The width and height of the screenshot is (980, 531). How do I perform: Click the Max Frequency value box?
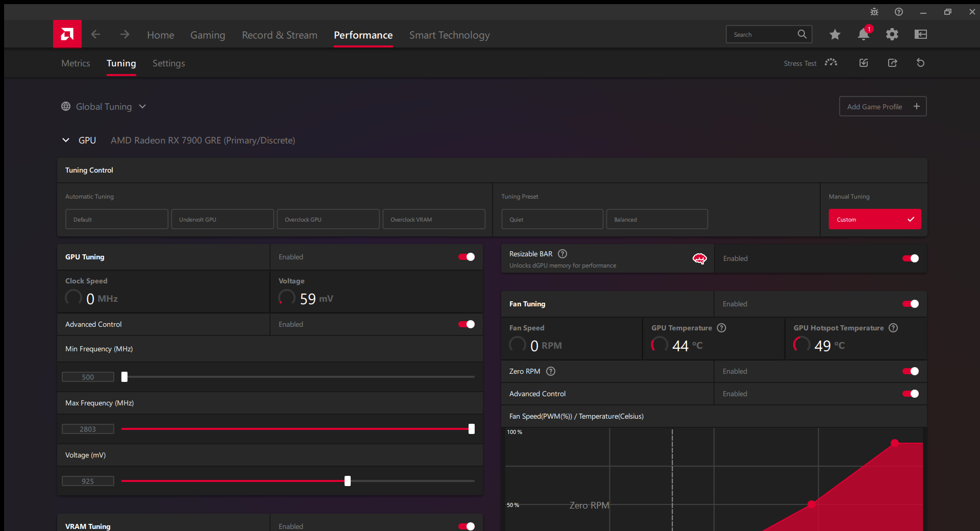(x=88, y=429)
